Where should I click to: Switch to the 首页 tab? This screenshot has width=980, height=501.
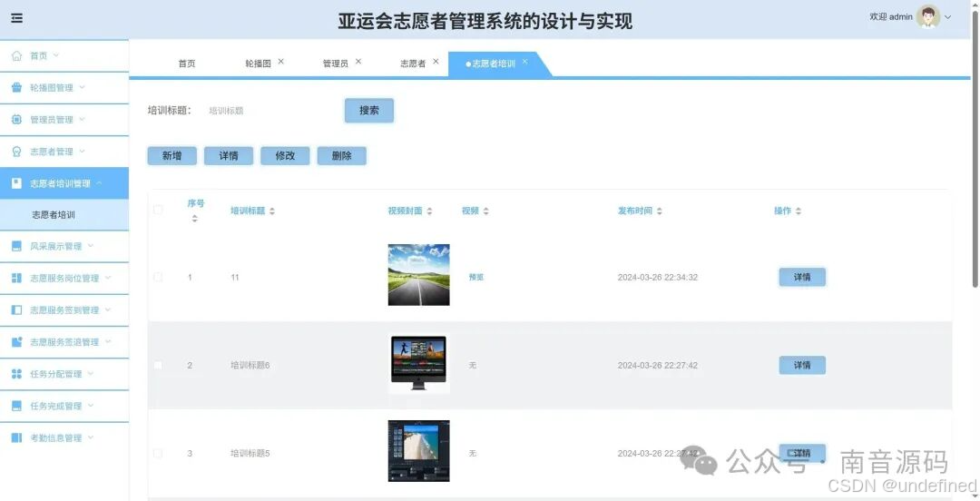pyautogui.click(x=187, y=64)
